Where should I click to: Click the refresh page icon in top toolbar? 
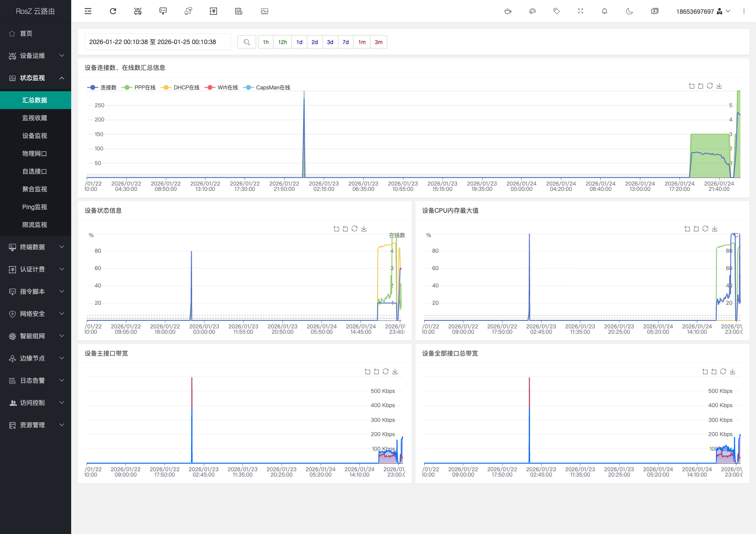113,11
